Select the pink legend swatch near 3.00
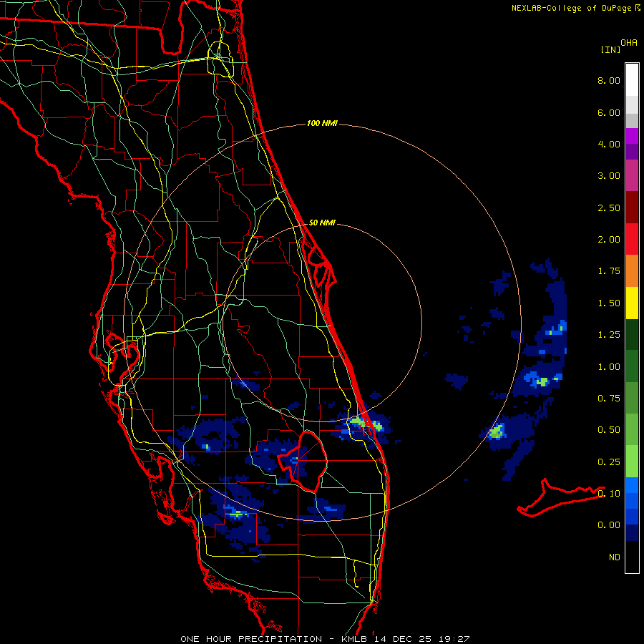644x644 pixels. [x=632, y=176]
